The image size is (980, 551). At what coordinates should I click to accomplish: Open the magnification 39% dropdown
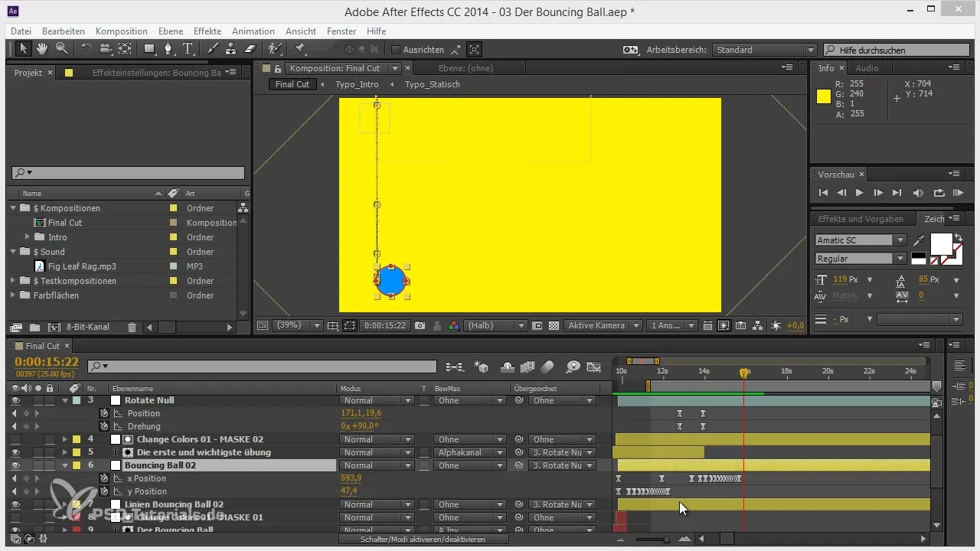coord(299,325)
